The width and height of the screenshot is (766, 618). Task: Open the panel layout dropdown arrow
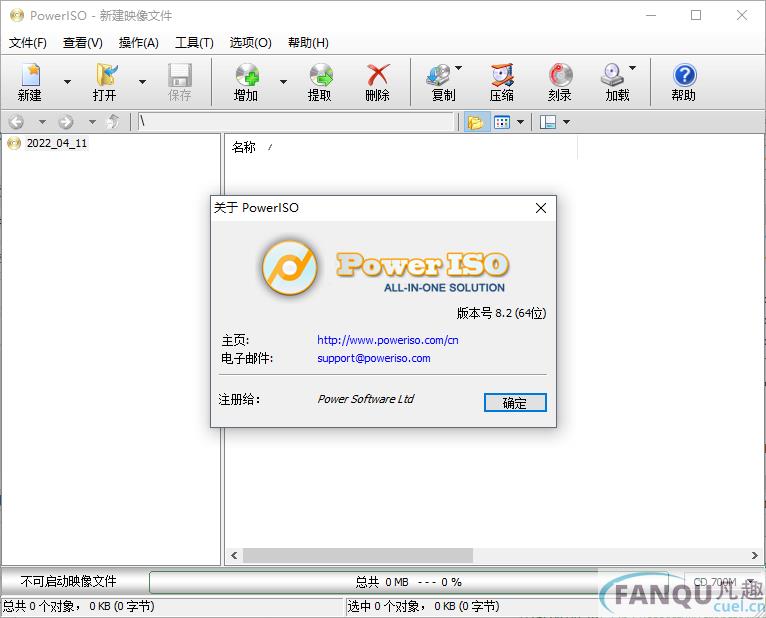[566, 122]
